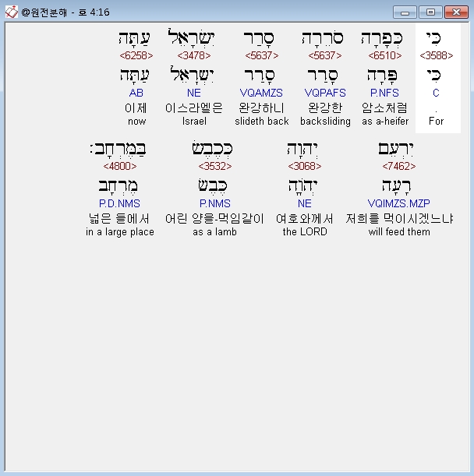Click the Hebrew lemma above P.NMS
This screenshot has height=476, width=474.
coord(212,185)
